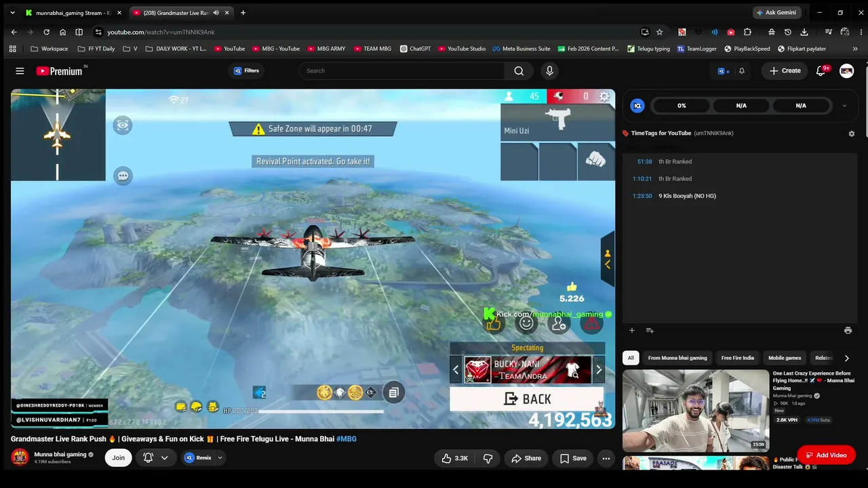Viewport: 868px width, 488px height.
Task: Open the YouTube account avatar menu
Action: [x=846, y=70]
